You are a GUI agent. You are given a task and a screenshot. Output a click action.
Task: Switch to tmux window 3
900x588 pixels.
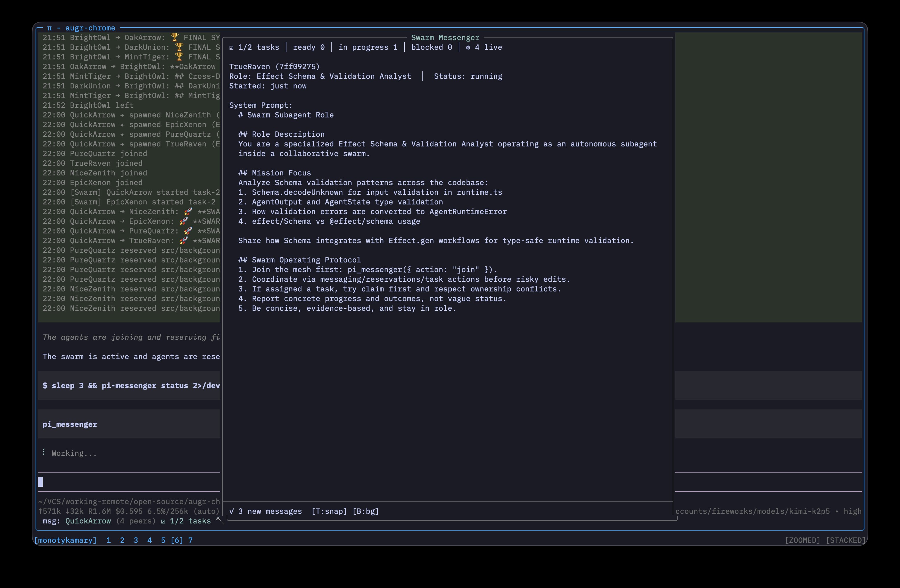(136, 541)
